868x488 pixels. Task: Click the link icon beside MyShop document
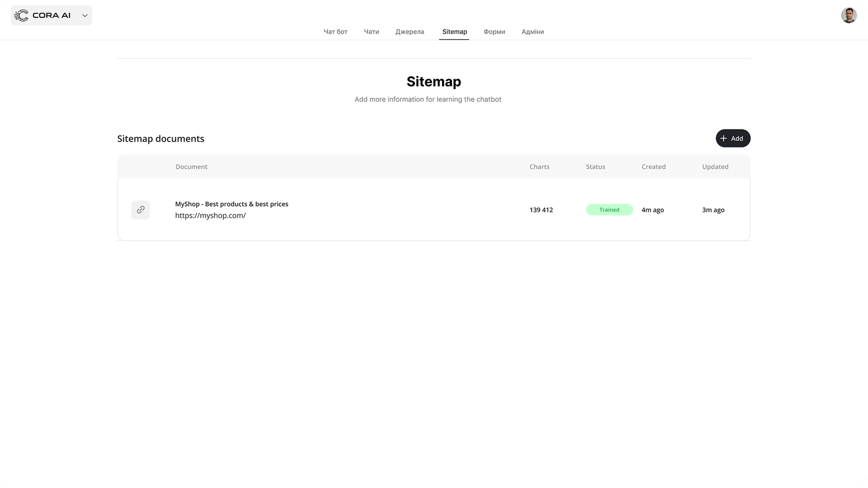click(141, 210)
